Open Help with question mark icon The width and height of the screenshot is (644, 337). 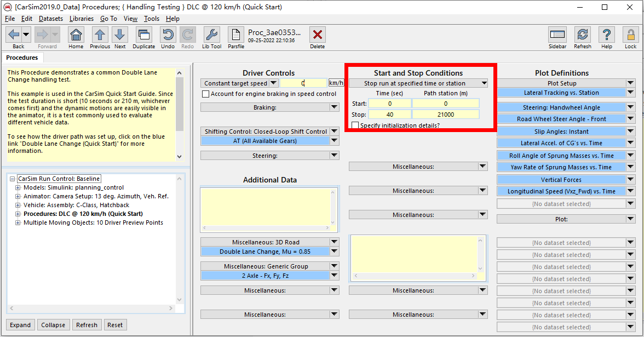607,35
